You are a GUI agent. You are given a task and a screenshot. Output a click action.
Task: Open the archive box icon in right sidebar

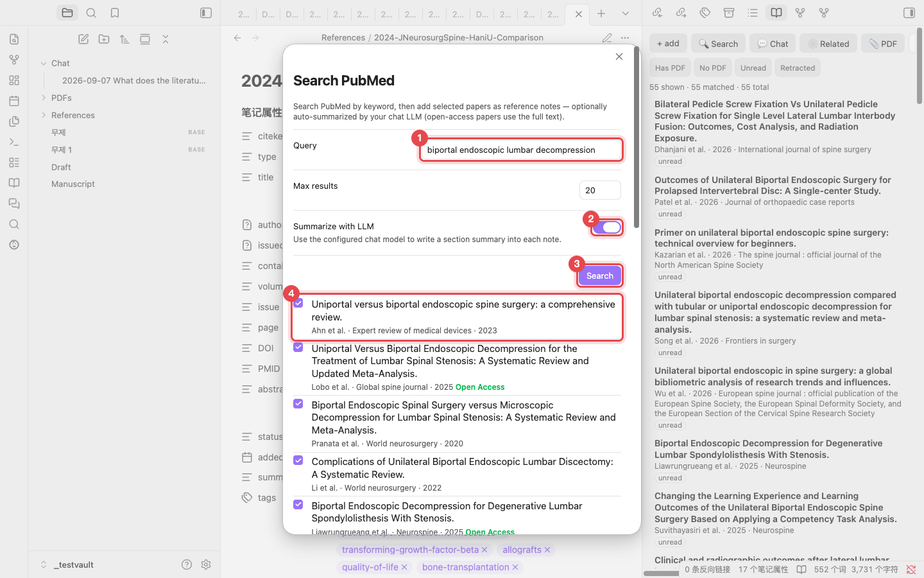pos(728,13)
